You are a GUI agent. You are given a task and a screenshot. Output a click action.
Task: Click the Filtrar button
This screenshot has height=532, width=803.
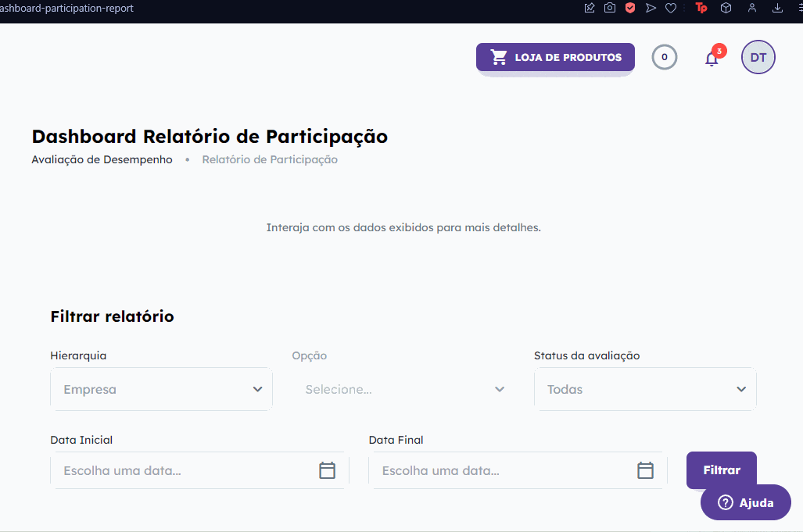tap(721, 470)
